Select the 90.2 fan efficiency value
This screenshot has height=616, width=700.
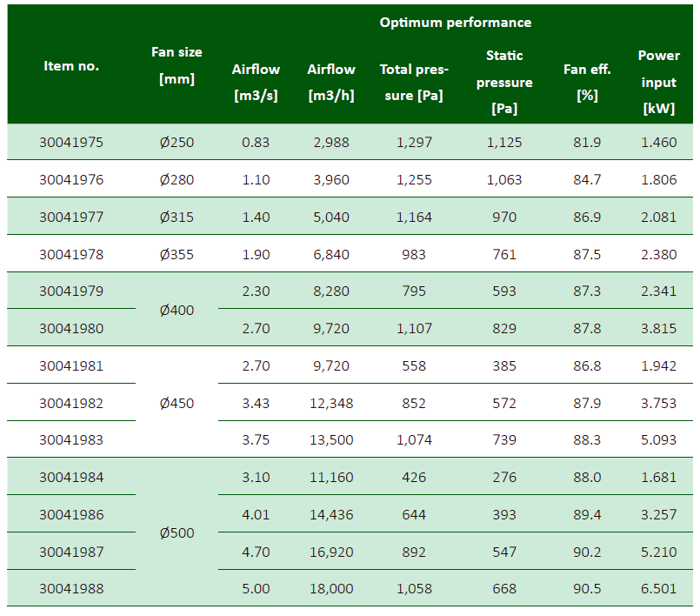(587, 552)
